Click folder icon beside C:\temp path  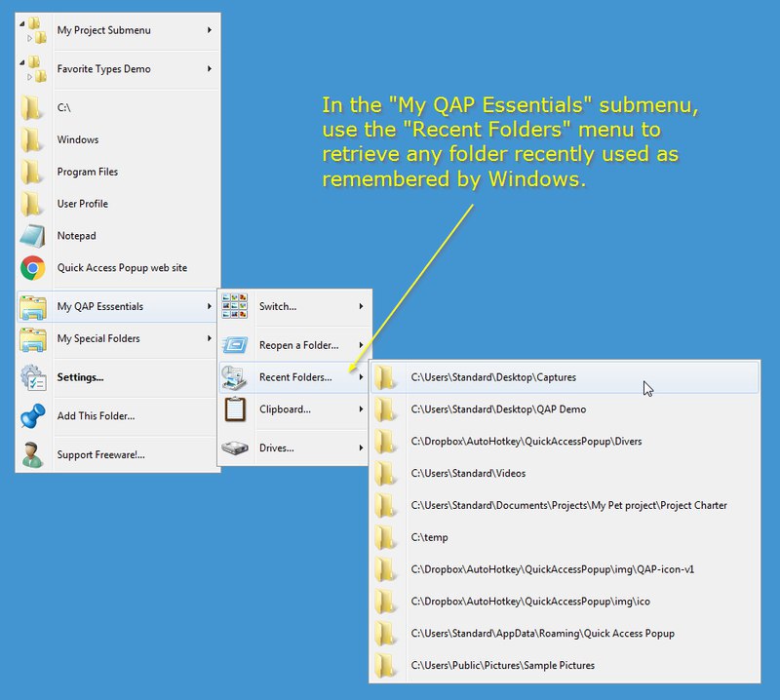(x=385, y=537)
